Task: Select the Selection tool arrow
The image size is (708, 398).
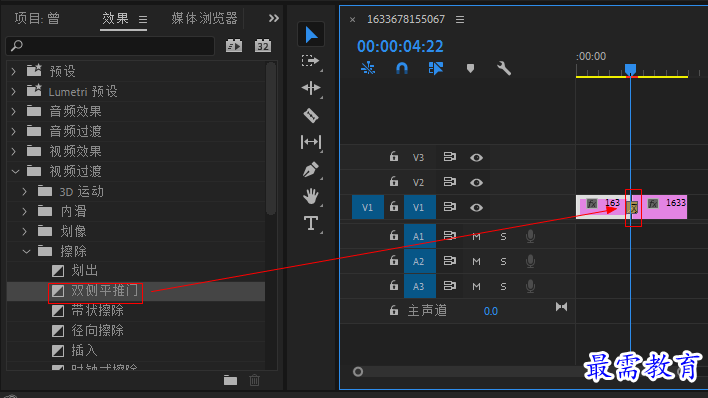Action: (x=311, y=34)
